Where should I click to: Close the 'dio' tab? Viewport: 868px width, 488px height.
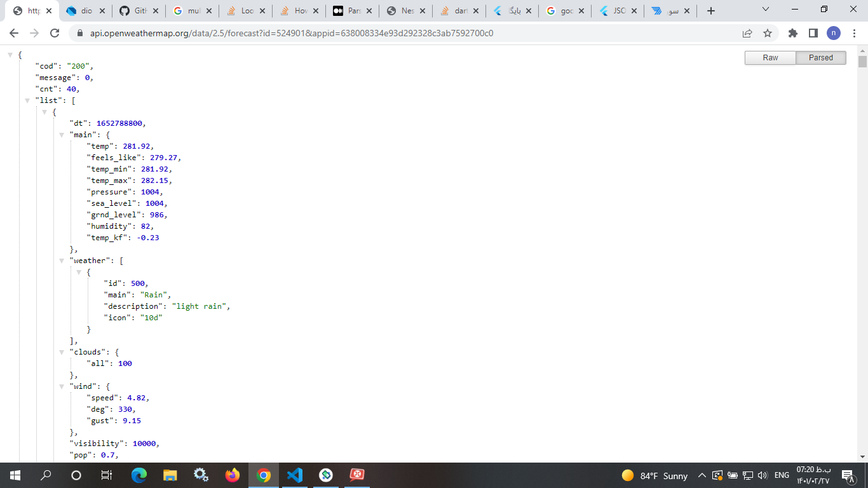coord(102,11)
